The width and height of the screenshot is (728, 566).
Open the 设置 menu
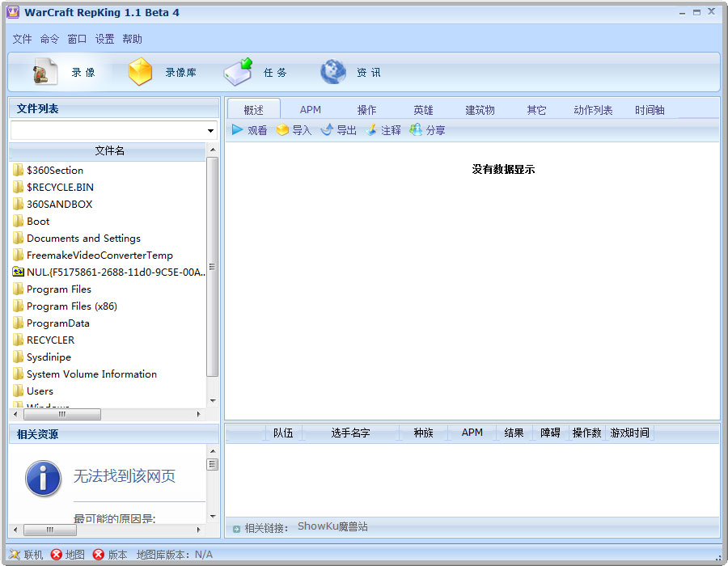coord(104,39)
